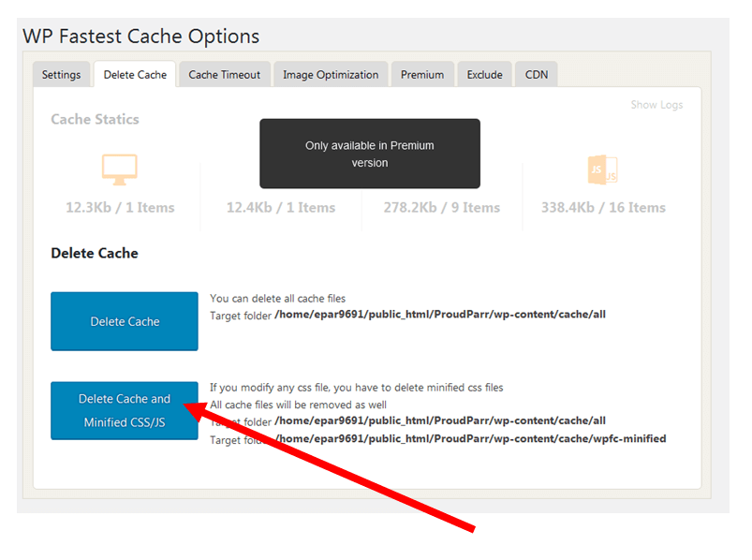Select the Exclude tab
Image resolution: width=752 pixels, height=560 pixels.
[x=484, y=74]
